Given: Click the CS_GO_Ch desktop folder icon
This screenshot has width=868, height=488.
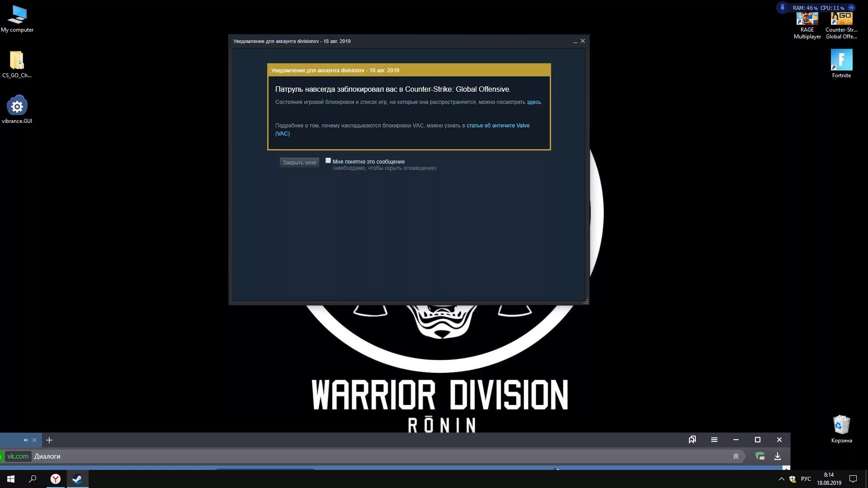Looking at the screenshot, I should point(16,60).
